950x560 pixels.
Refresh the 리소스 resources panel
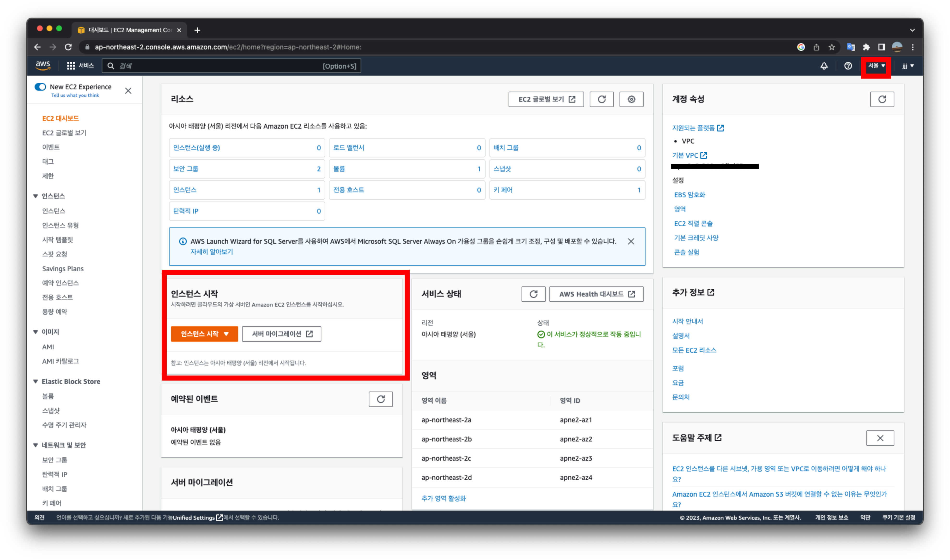(602, 99)
